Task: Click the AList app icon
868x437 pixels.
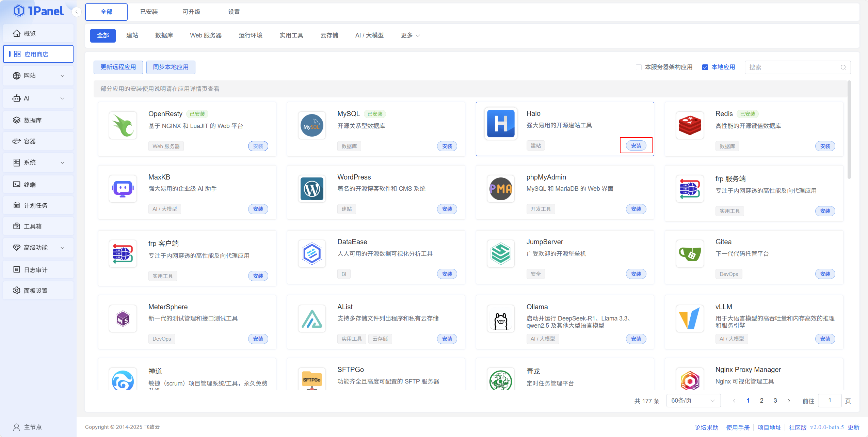Action: [x=312, y=318]
